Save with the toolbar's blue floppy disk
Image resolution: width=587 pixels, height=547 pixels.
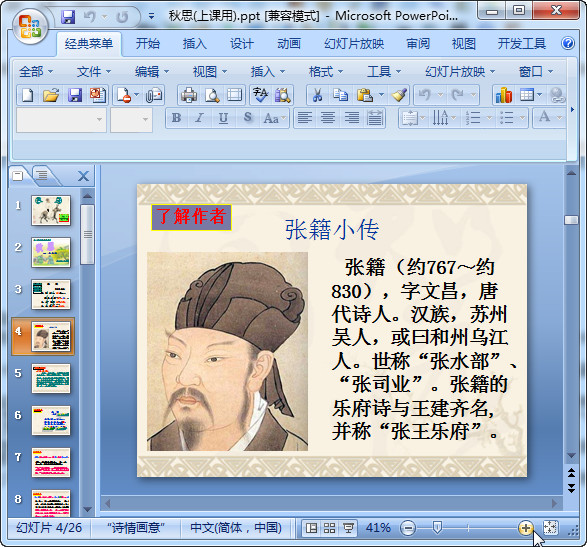click(x=75, y=95)
